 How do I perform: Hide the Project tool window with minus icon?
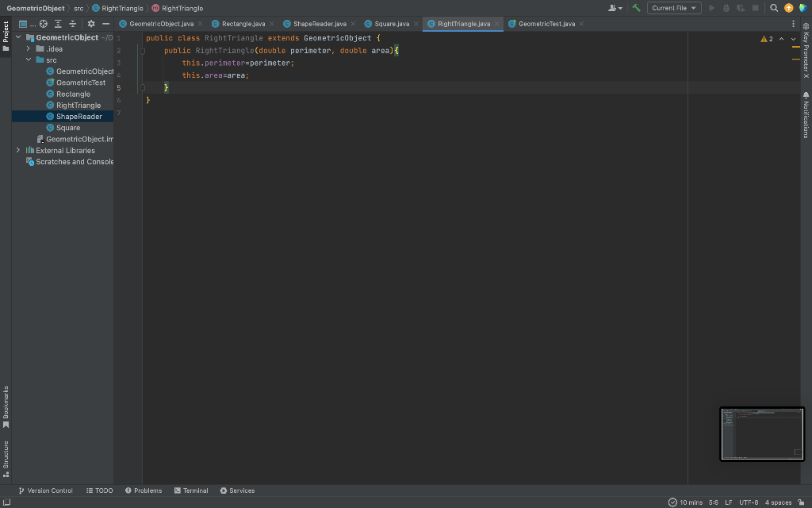105,24
